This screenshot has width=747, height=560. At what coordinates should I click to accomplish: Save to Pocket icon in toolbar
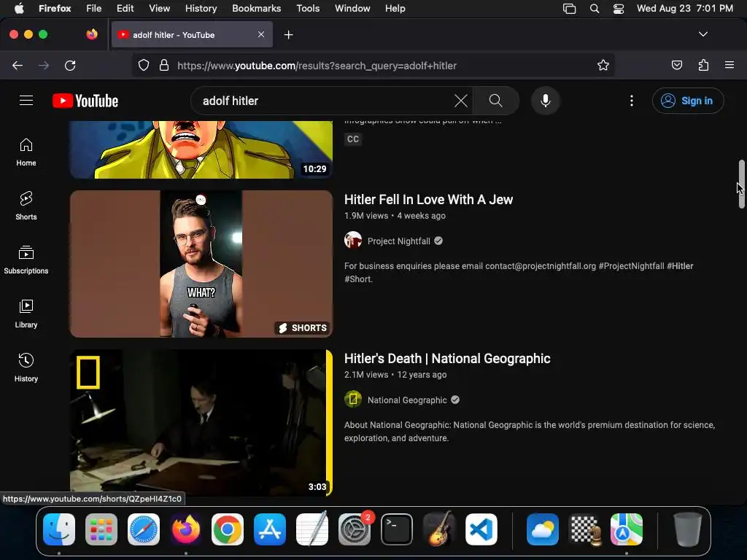coord(676,65)
